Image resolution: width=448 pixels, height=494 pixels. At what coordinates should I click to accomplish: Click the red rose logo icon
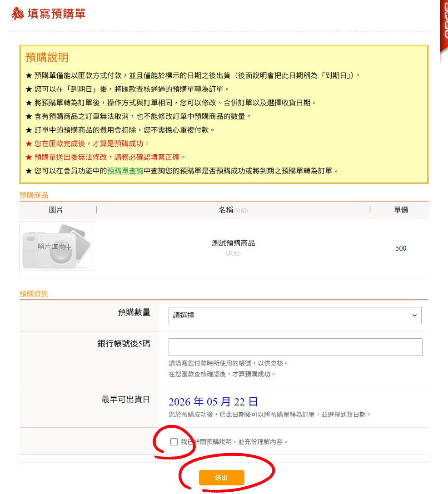point(17,14)
